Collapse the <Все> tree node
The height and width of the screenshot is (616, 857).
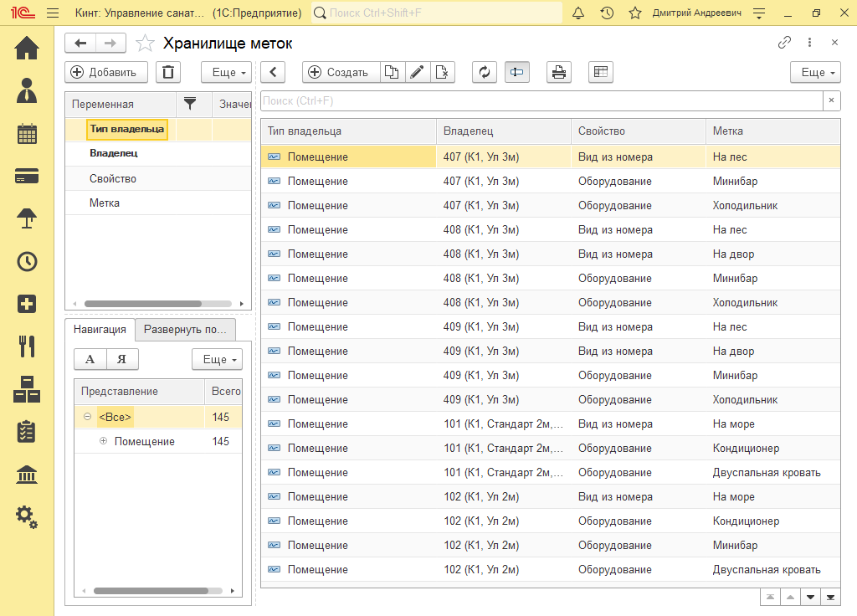pyautogui.click(x=88, y=417)
